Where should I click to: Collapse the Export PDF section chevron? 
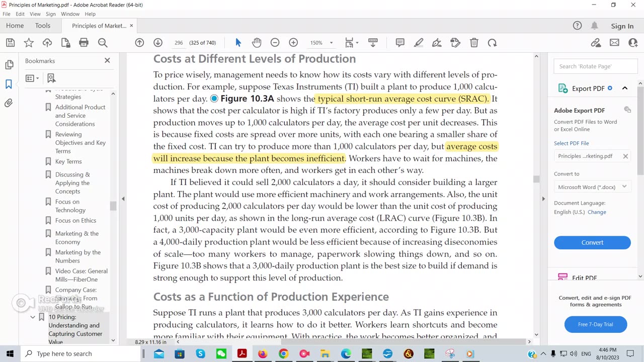click(x=625, y=88)
